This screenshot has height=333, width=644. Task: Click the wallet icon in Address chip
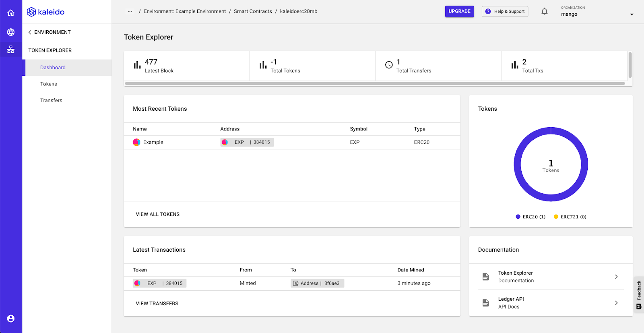tap(296, 283)
